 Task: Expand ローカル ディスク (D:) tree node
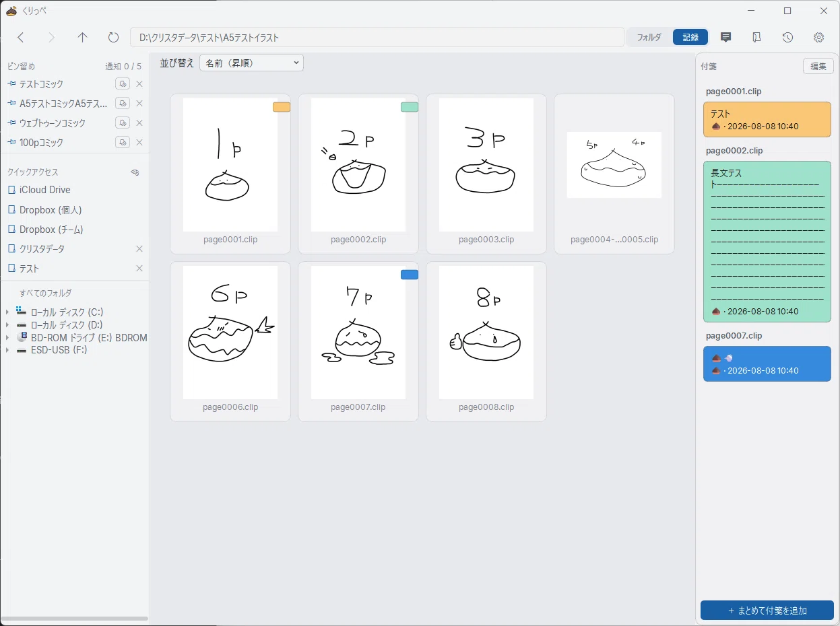click(7, 325)
